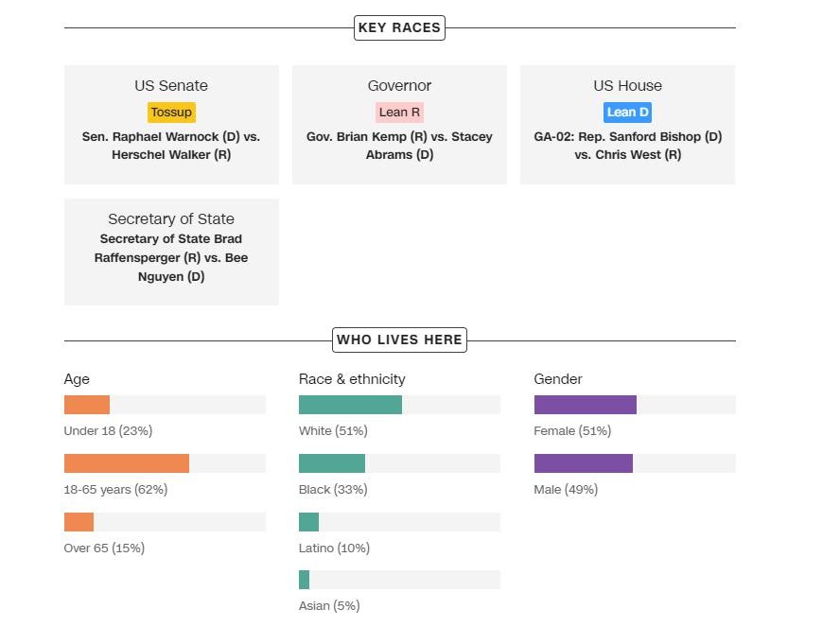Click the Tossup rating badge

(171, 113)
